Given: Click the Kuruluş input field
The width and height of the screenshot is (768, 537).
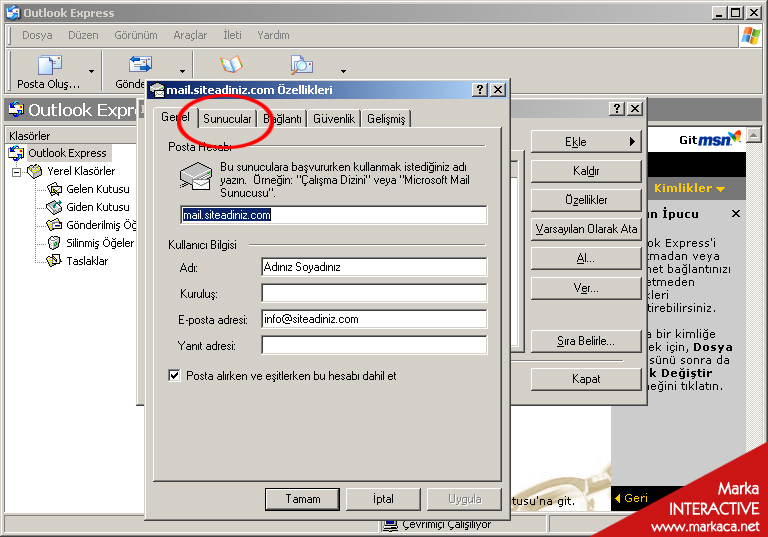Looking at the screenshot, I should (374, 293).
